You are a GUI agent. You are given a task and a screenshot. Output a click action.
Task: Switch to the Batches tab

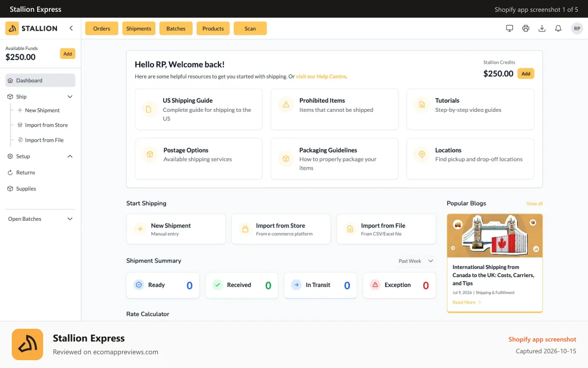(x=176, y=28)
